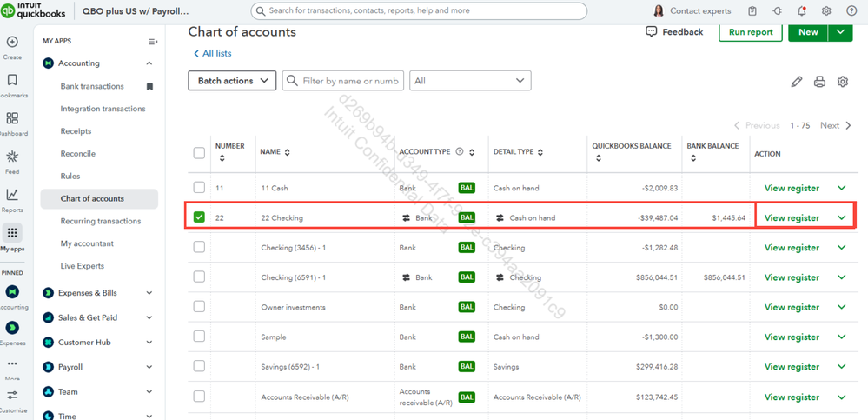The width and height of the screenshot is (868, 420).
Task: Check the Checking (3456) - 1 checkbox
Action: click(199, 247)
